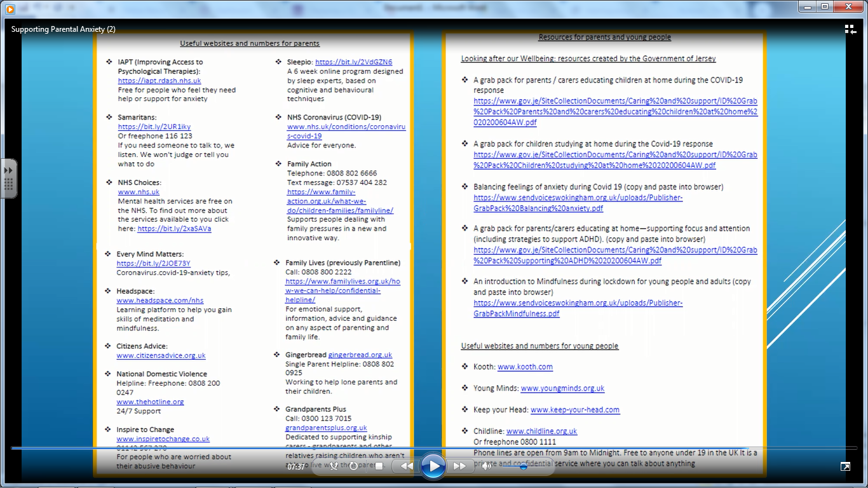
Task: Open GrabPackMindfulness.pdf link
Action: tap(578, 308)
